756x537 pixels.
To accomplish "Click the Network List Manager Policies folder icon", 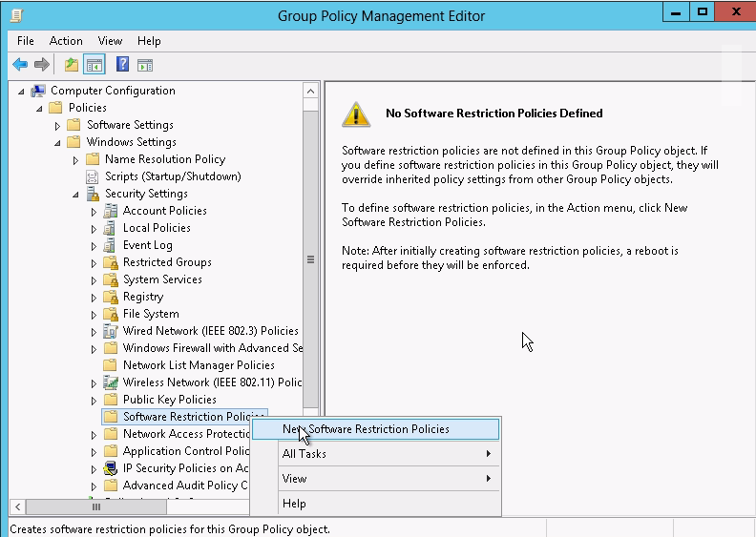I will pyautogui.click(x=111, y=365).
